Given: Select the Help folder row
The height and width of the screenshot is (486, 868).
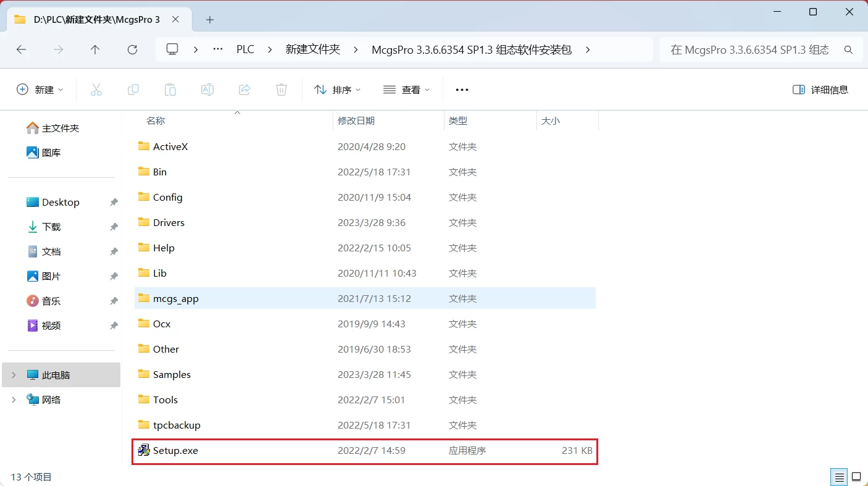Looking at the screenshot, I should coord(365,248).
